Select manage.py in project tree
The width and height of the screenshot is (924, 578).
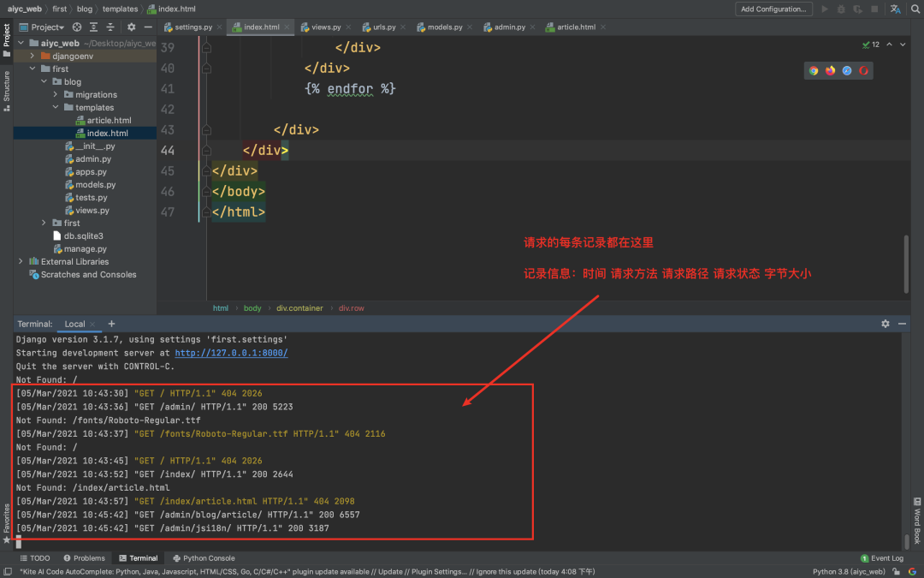point(80,249)
